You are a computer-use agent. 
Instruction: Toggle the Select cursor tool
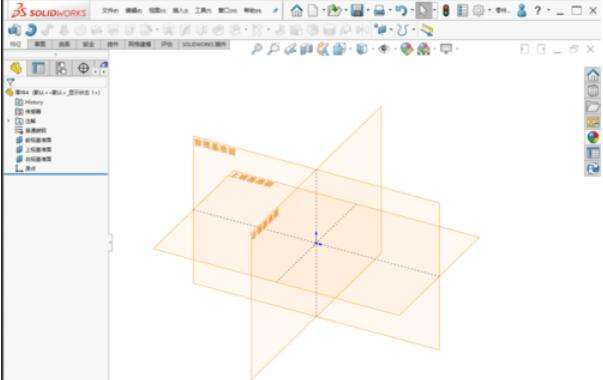[423, 10]
